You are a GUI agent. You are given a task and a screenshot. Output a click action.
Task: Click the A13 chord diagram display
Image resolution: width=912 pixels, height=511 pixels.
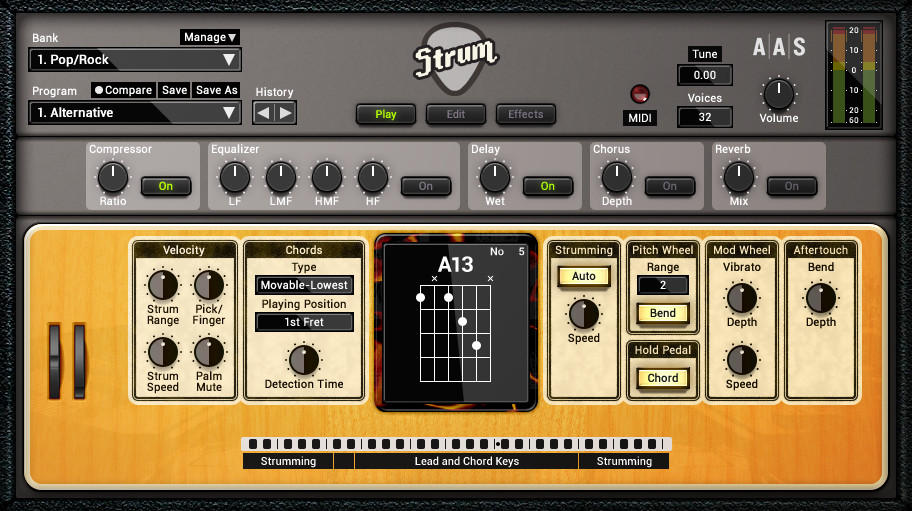coord(456,323)
